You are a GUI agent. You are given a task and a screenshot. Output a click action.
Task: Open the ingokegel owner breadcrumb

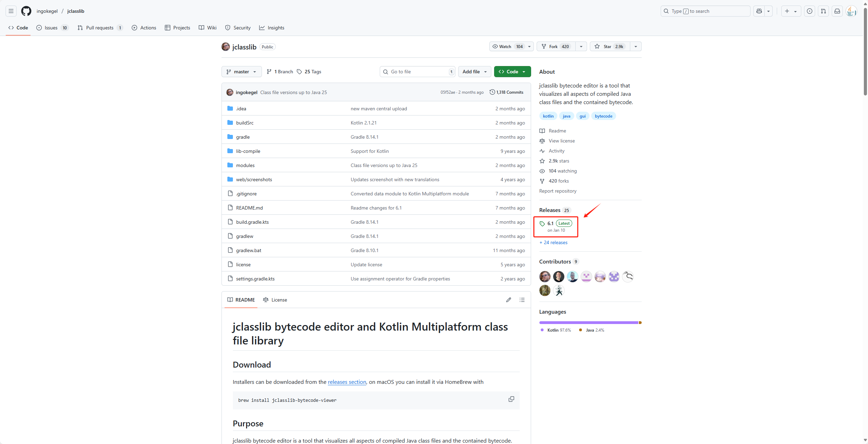pyautogui.click(x=47, y=11)
